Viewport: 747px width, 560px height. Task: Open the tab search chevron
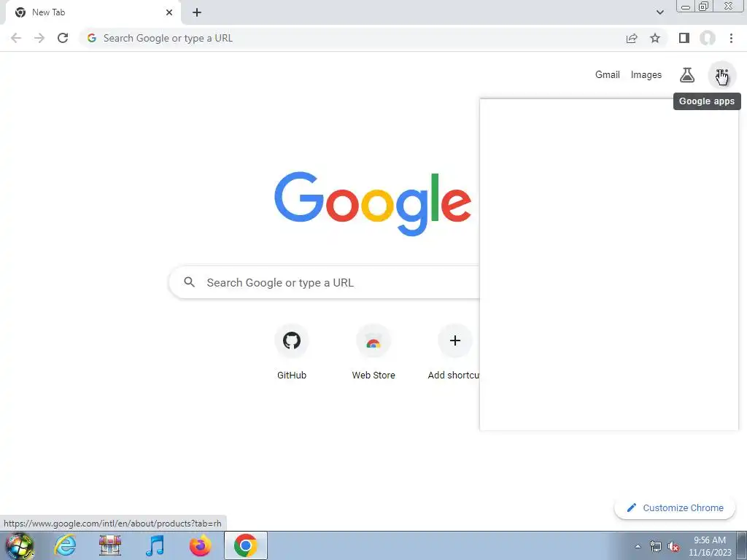[x=659, y=12]
